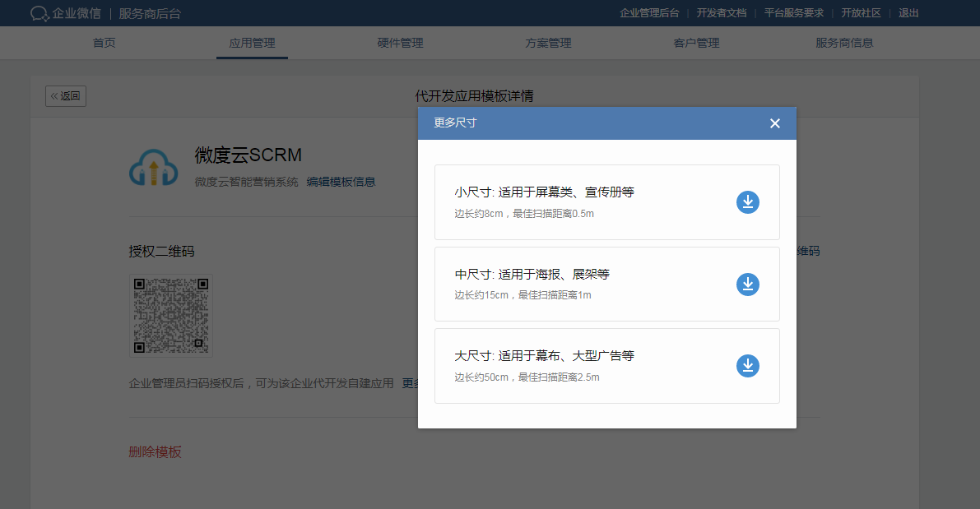Click 删除模板 link

(155, 451)
